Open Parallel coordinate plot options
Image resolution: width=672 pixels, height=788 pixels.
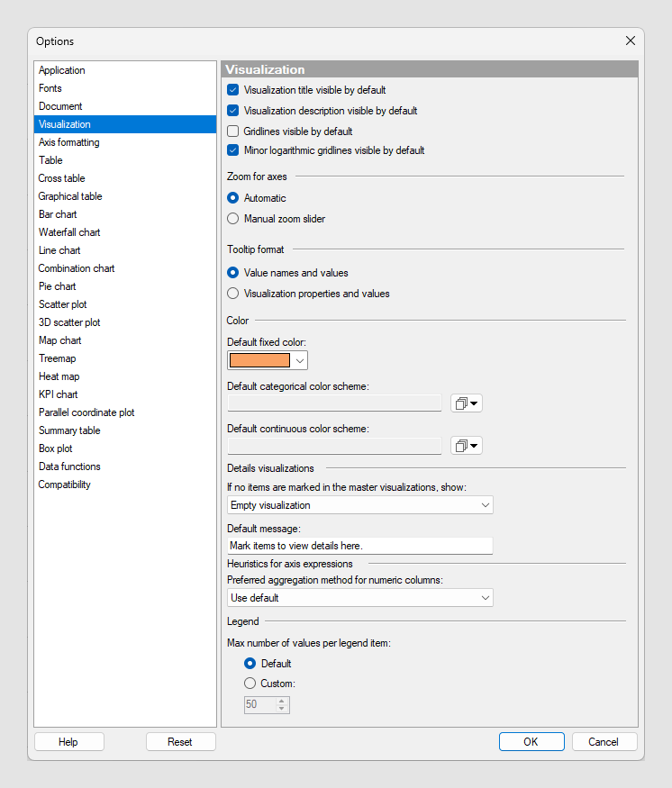[125, 412]
